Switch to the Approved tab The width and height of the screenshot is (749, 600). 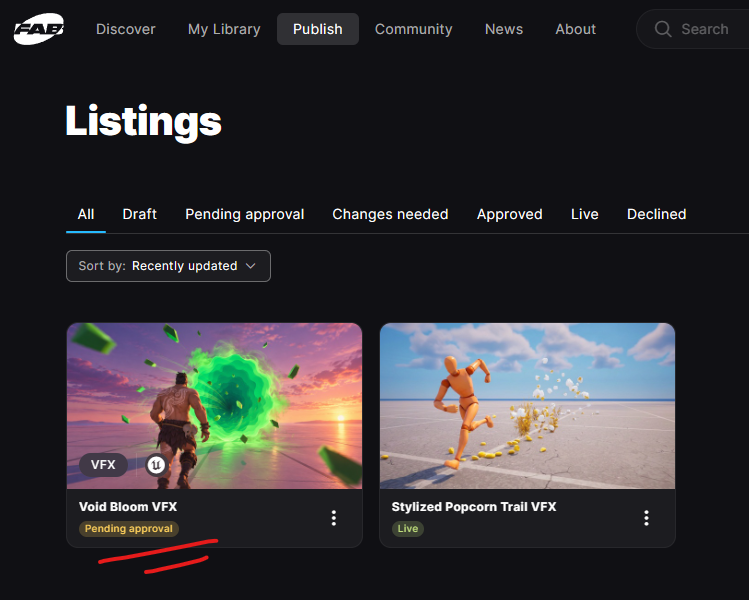509,214
